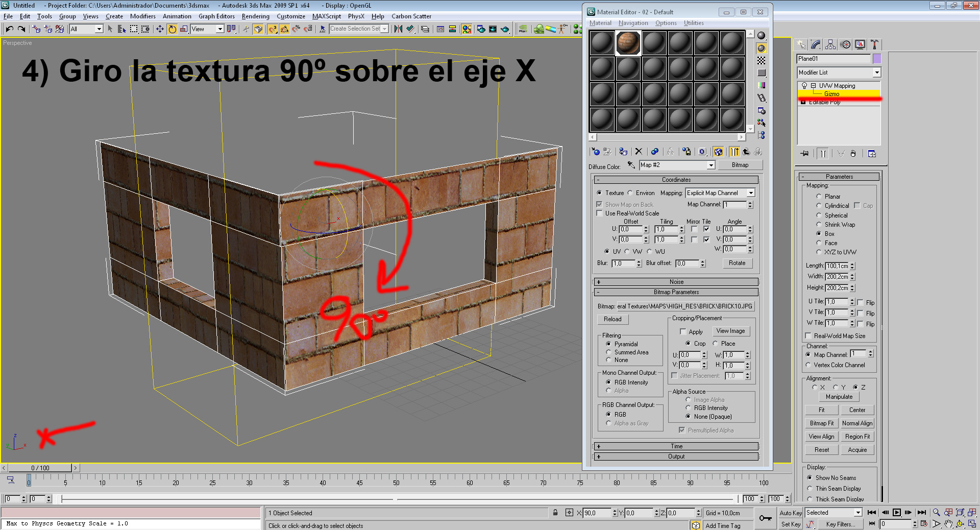The height and width of the screenshot is (530, 980).
Task: Toggle UVW Mapping lightbulb visibility in stack
Action: coord(804,86)
